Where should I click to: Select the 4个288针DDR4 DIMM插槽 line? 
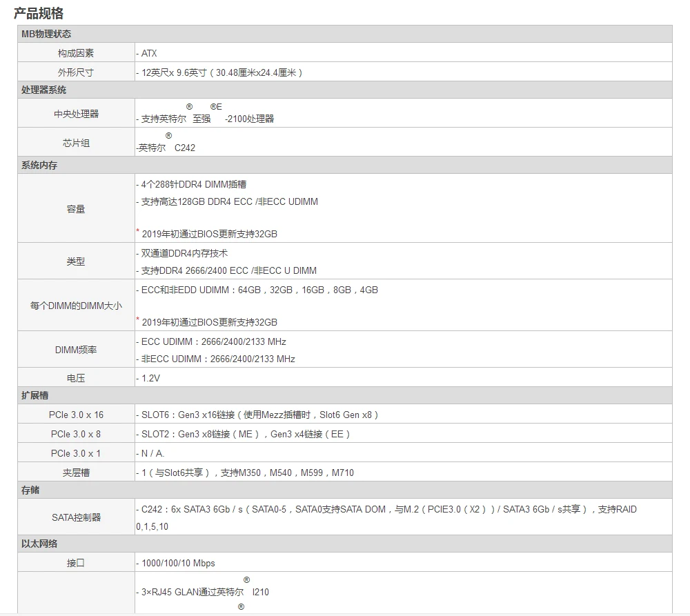point(191,184)
